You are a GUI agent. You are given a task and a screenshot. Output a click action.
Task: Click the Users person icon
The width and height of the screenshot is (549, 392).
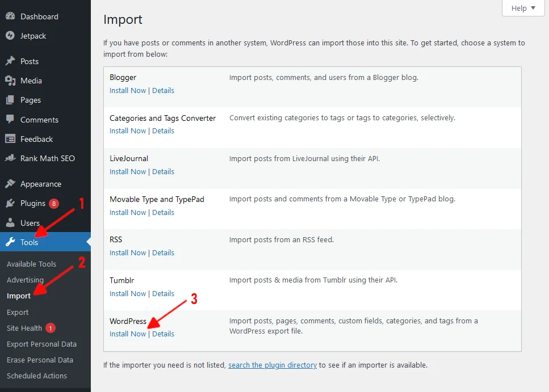[x=10, y=223]
